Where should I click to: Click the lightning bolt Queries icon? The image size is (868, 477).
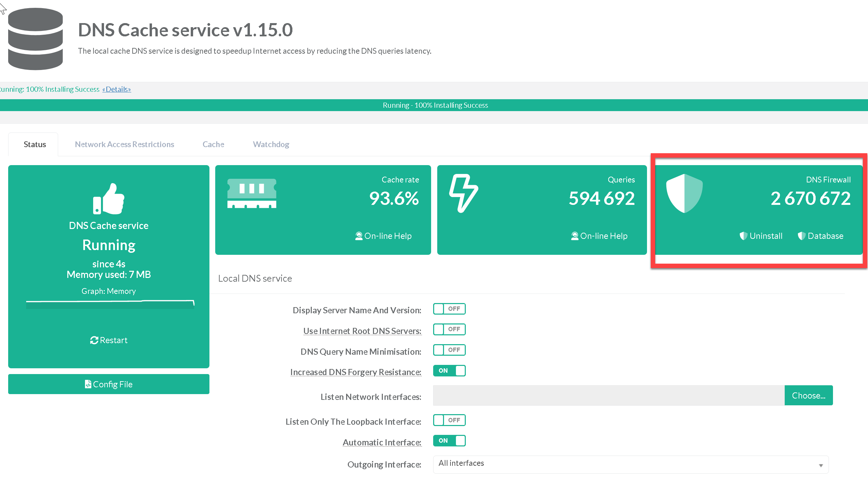point(463,193)
